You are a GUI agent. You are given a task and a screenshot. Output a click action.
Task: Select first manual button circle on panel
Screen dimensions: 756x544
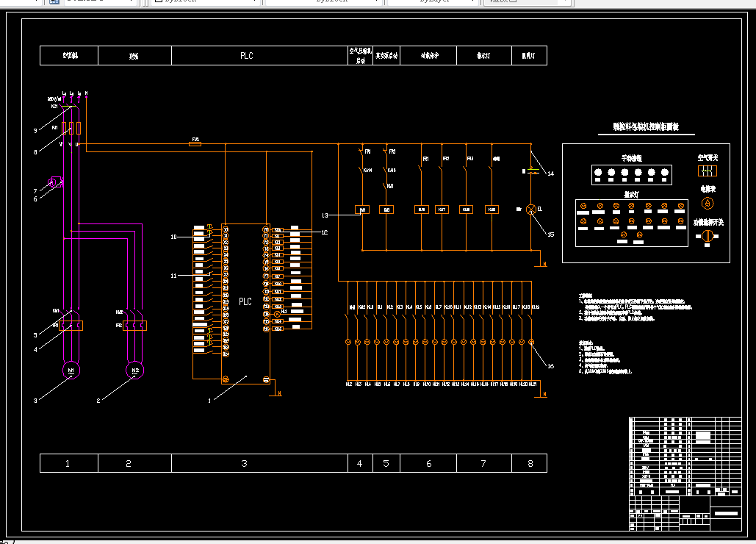pyautogui.click(x=598, y=172)
